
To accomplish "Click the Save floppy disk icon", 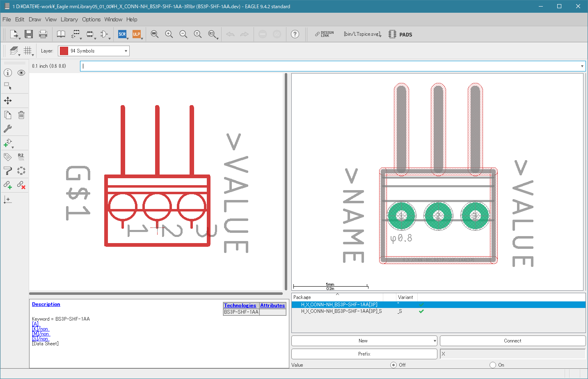I will 28,34.
